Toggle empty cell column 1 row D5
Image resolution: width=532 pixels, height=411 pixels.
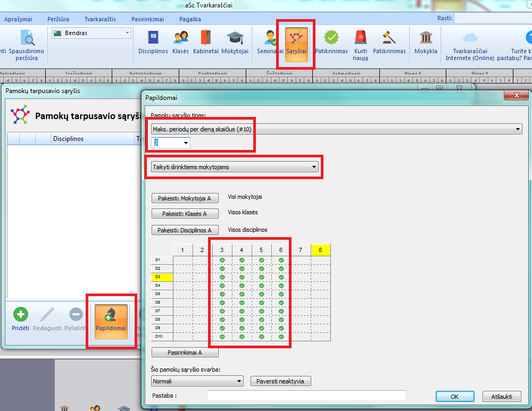click(x=183, y=294)
